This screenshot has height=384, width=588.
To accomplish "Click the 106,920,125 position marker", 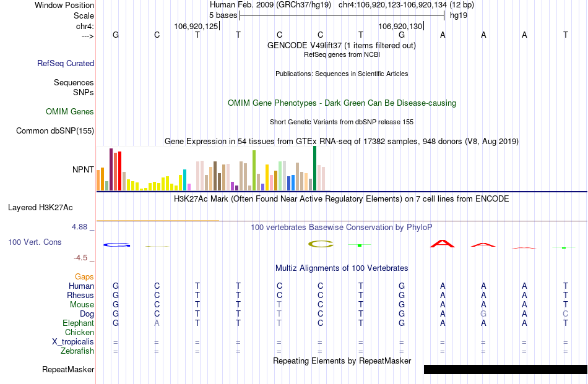I will 196,26.
